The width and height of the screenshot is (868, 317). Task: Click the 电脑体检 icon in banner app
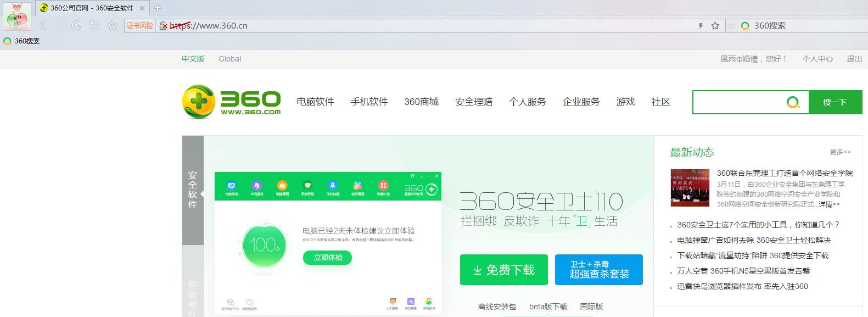(x=231, y=187)
